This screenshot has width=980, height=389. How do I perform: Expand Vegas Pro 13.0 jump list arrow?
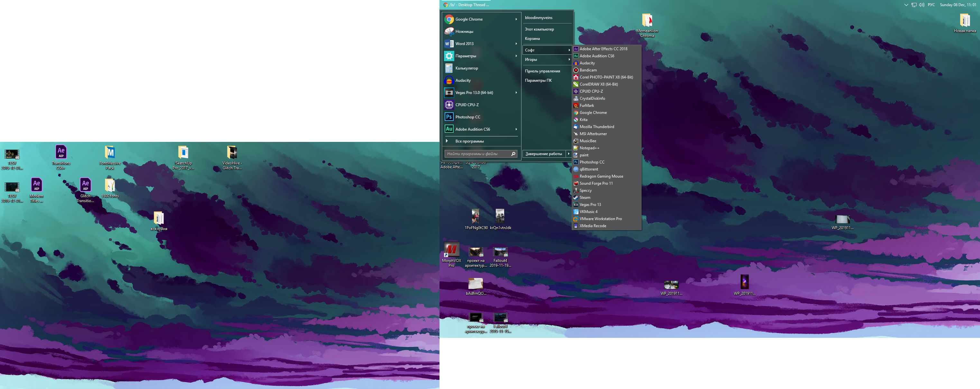click(x=516, y=92)
